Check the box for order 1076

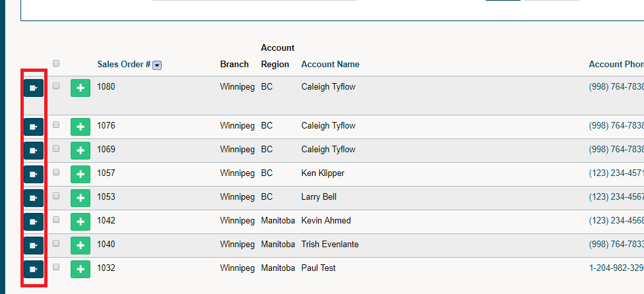click(x=56, y=125)
